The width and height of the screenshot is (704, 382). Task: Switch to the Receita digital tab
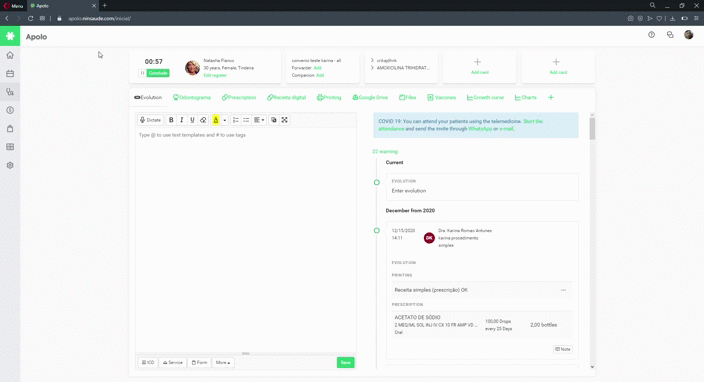(x=286, y=97)
